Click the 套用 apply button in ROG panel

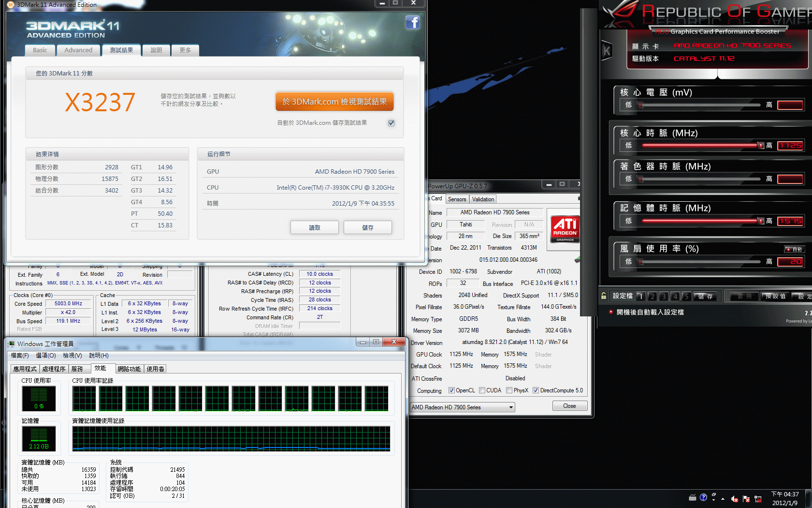click(x=744, y=296)
